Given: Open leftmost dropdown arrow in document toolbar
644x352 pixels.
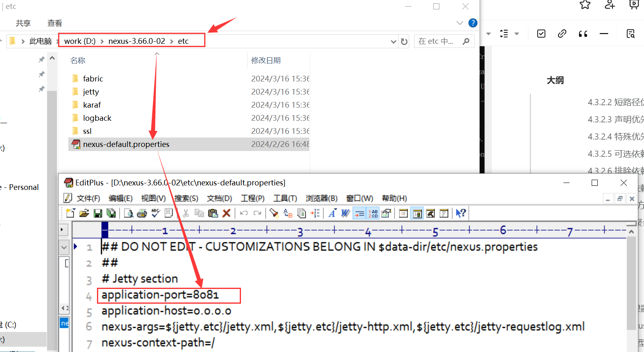Looking at the screenshot, I should tap(489, 34).
